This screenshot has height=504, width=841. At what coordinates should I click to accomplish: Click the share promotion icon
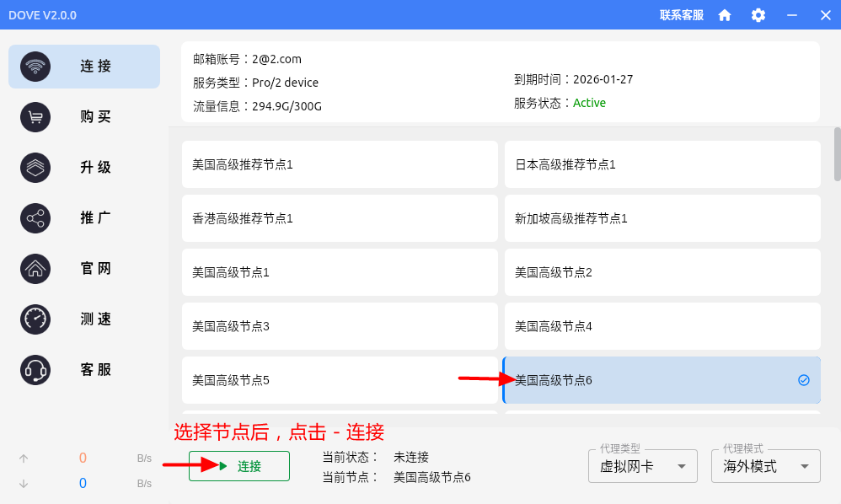(x=35, y=218)
